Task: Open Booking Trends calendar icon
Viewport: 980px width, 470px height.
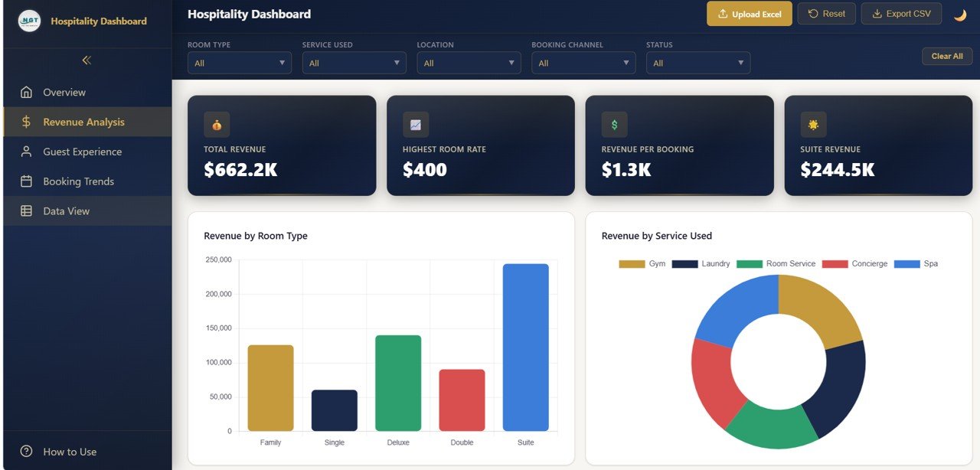Action: click(x=26, y=181)
